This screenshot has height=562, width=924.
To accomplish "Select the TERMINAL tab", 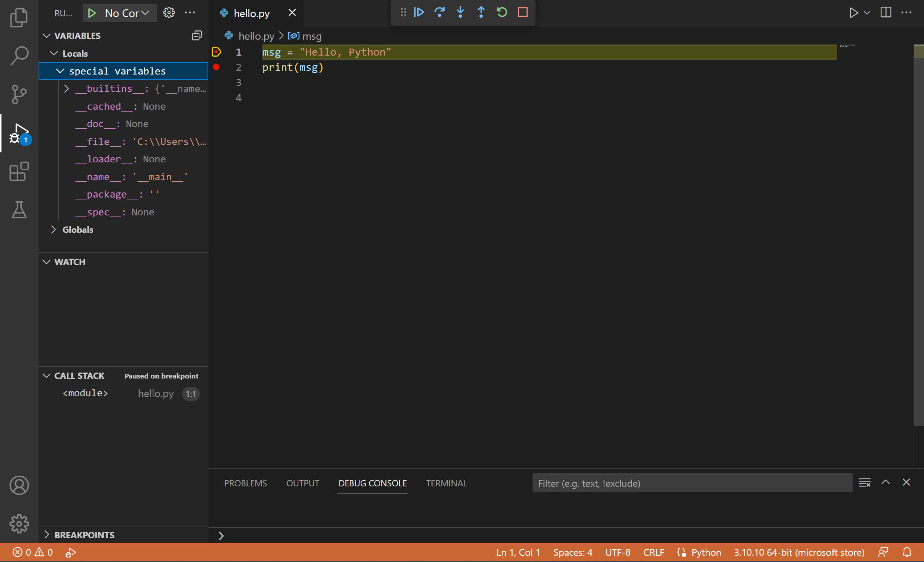I will [x=446, y=483].
